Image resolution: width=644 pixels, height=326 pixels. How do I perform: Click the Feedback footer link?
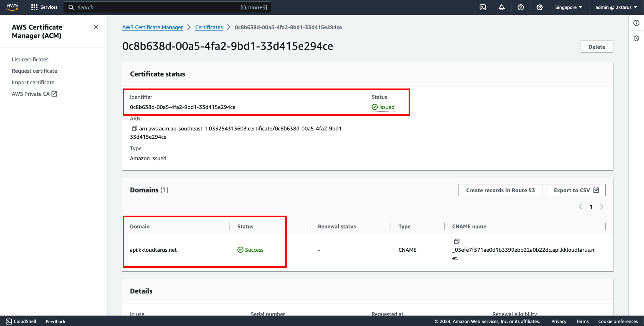point(55,321)
